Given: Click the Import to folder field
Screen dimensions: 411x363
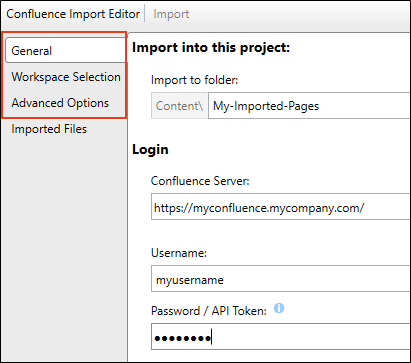Looking at the screenshot, I should (x=309, y=106).
